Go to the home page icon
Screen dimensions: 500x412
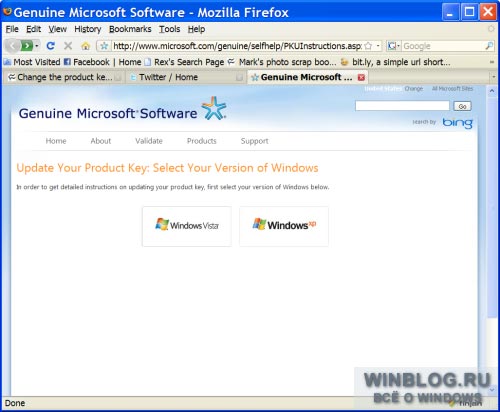(86, 46)
